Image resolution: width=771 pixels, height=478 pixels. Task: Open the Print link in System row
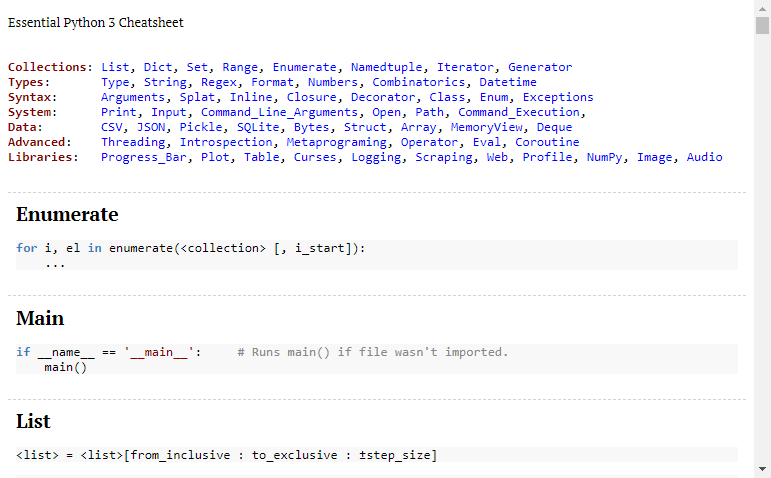click(119, 112)
